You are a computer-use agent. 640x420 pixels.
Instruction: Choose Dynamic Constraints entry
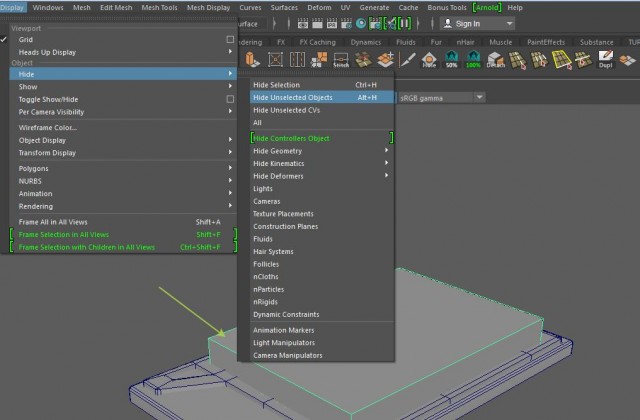tap(322, 314)
